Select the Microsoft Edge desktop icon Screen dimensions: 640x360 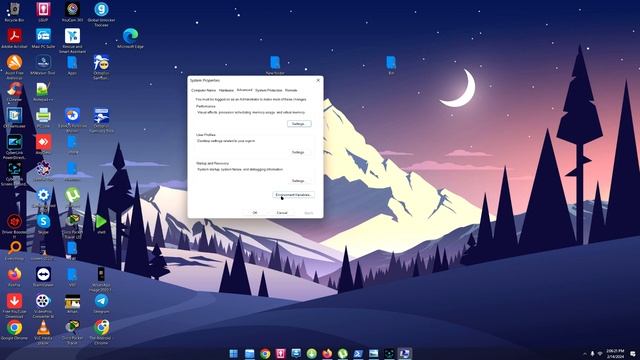coord(130,38)
